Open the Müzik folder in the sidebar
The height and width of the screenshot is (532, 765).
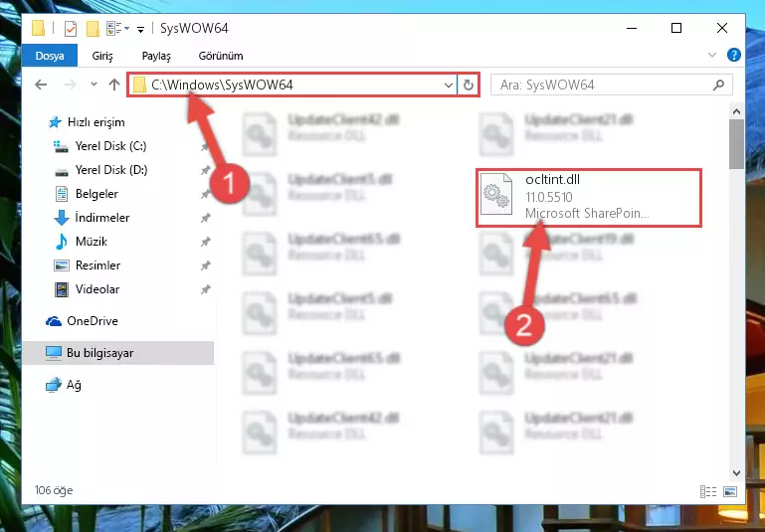[92, 242]
